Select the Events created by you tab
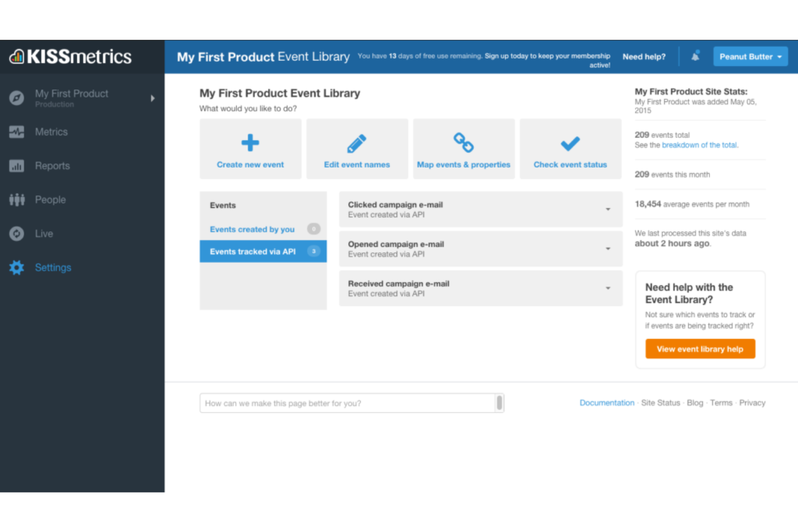Image resolution: width=798 pixels, height=532 pixels. pos(263,229)
